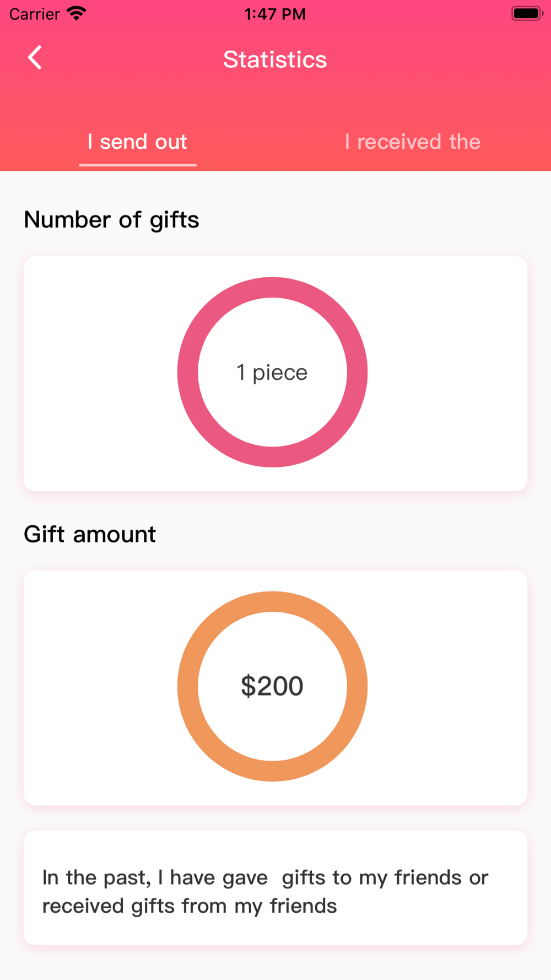Tap the Number of gifts heading
551x980 pixels.
click(111, 220)
